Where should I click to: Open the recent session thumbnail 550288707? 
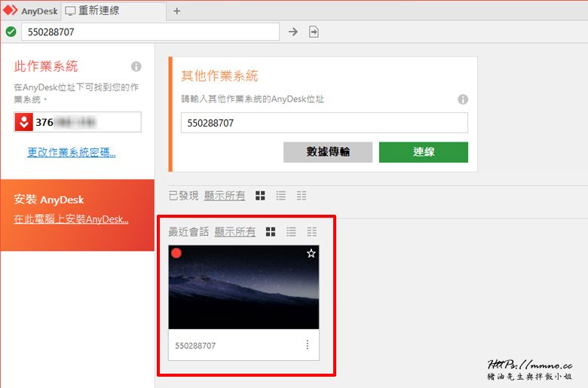[x=243, y=287]
